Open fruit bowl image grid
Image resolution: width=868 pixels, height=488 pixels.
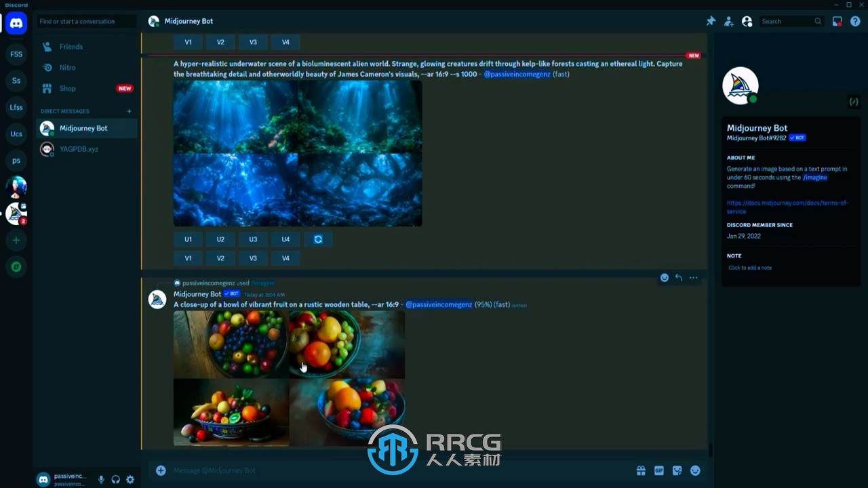[x=289, y=378]
